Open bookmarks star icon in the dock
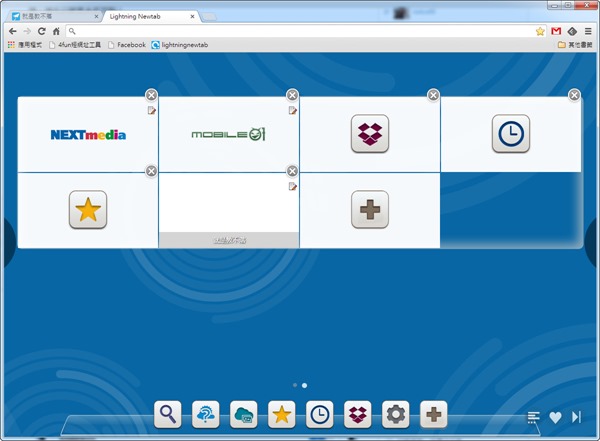This screenshot has width=600, height=441. point(282,415)
